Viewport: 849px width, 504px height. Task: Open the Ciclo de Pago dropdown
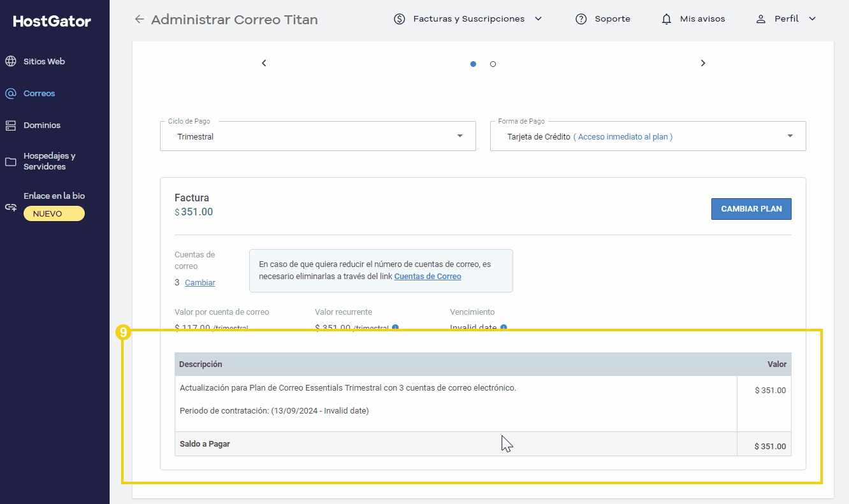[x=318, y=136]
